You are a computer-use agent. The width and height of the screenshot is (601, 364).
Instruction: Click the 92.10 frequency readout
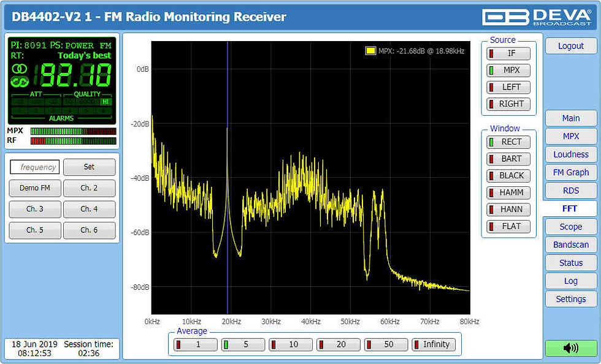pos(73,75)
